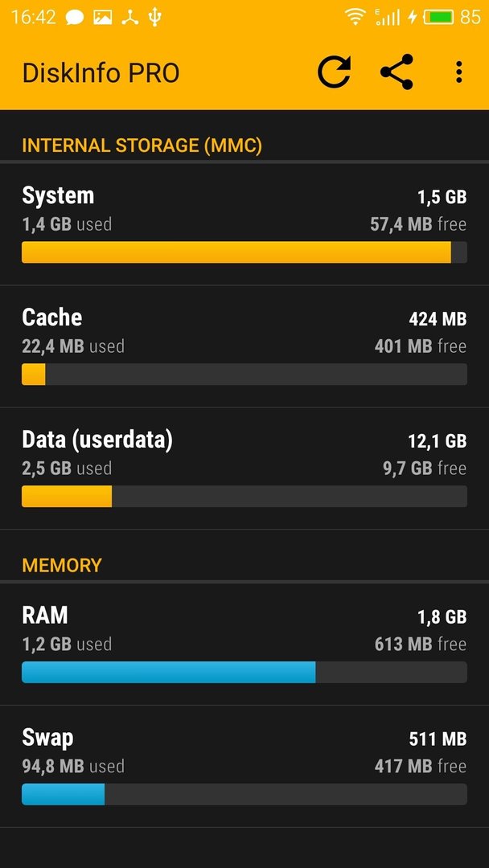Screen dimensions: 489x868
Task: Tap the share icon in the toolbar
Action: pyautogui.click(x=397, y=72)
